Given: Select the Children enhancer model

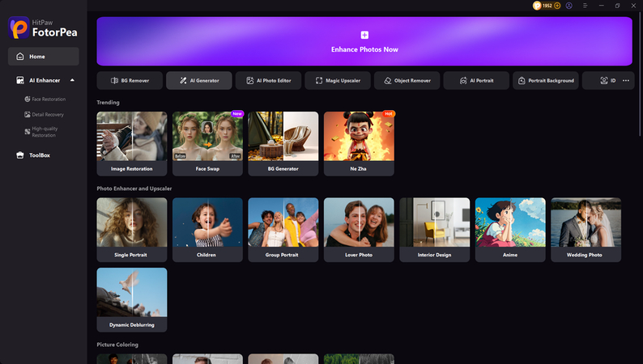Looking at the screenshot, I should point(207,230).
